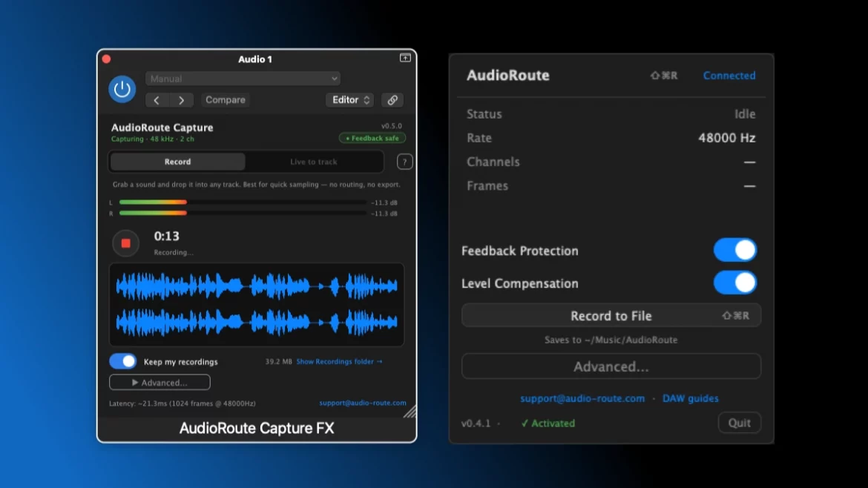Image resolution: width=868 pixels, height=488 pixels.
Task: Click the resize grip at plugin corner
Action: click(x=410, y=412)
